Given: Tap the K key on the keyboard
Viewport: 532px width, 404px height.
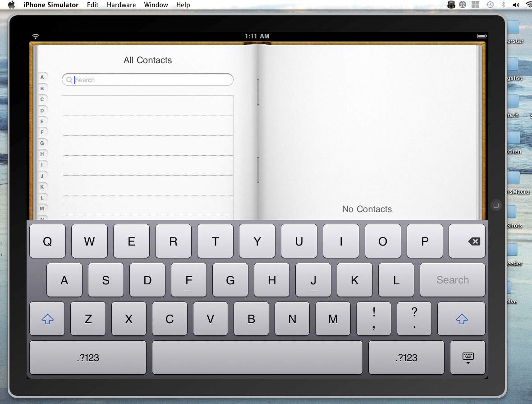Looking at the screenshot, I should 354,280.
